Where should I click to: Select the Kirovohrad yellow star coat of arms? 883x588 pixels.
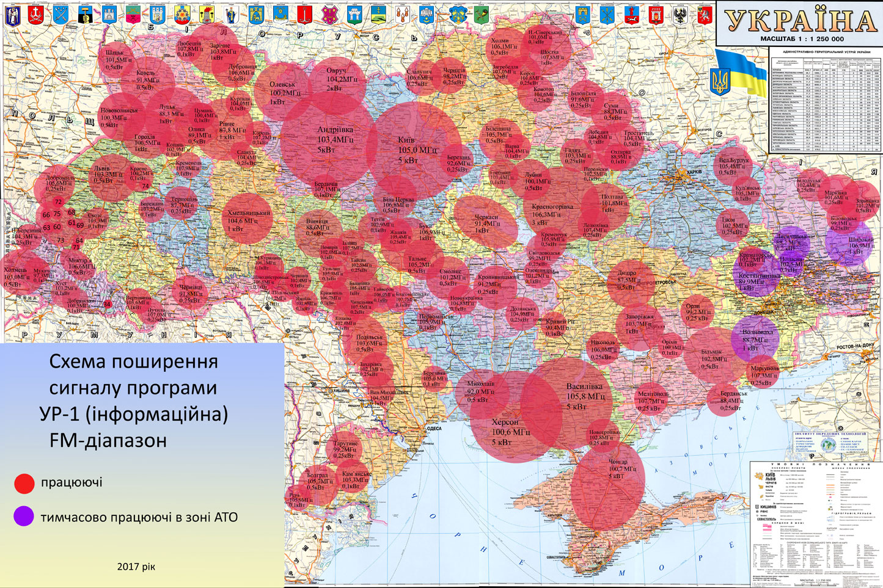click(182, 15)
